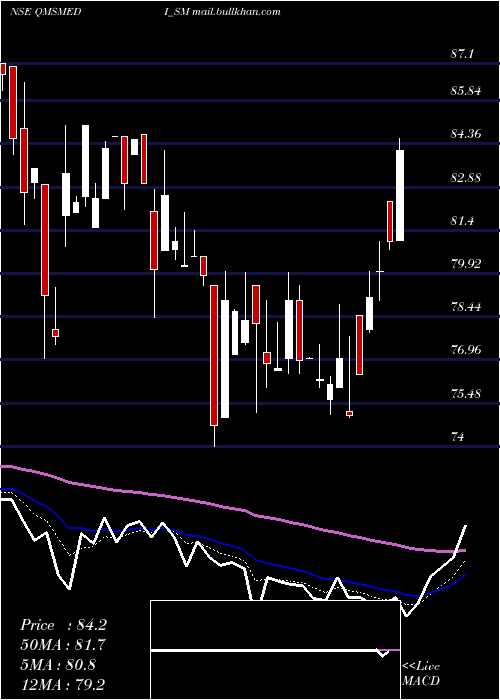The image size is (500, 700).
Task: Click the 50MA : 81.7 readout
Action: pos(63,645)
